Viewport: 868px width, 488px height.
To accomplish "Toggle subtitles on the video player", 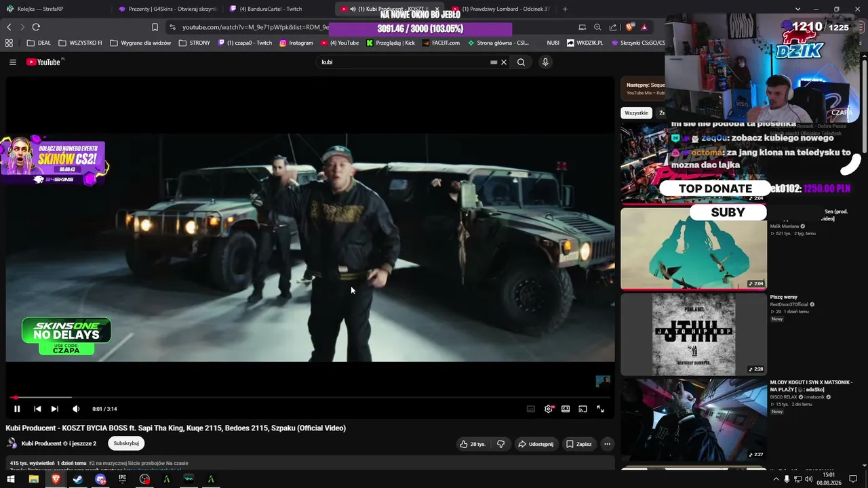I will (531, 409).
